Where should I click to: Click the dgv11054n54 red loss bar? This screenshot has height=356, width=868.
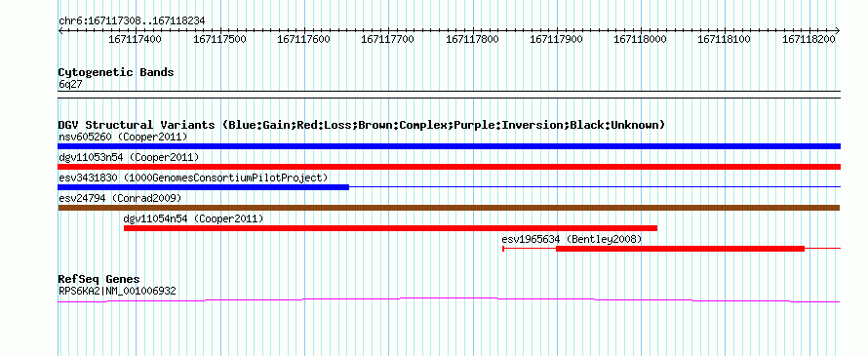390,228
